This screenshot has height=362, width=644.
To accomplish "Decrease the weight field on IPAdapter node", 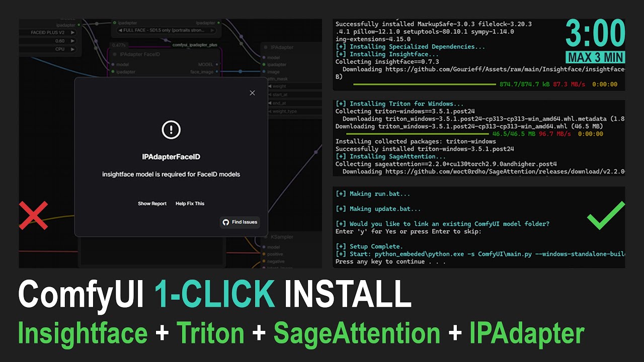I will (270, 86).
